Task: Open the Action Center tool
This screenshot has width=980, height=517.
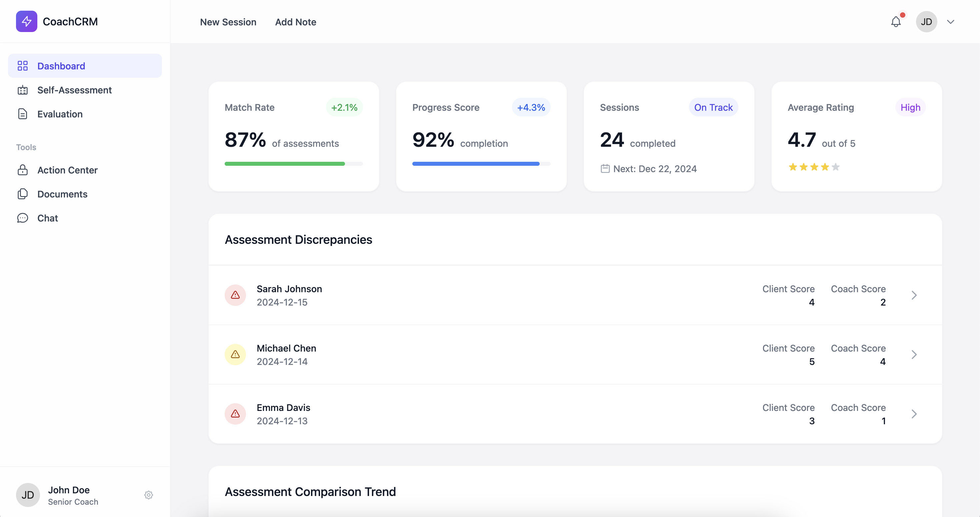Action: tap(67, 170)
